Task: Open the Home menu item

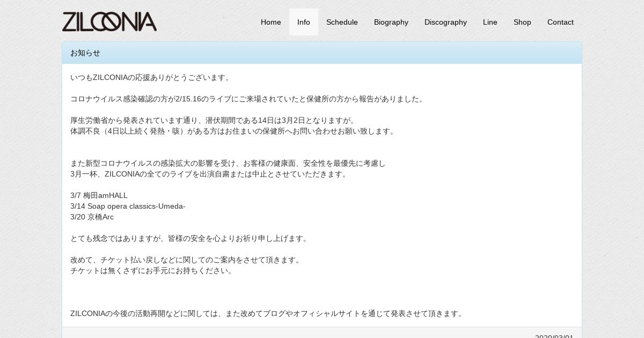Action: pos(271,22)
